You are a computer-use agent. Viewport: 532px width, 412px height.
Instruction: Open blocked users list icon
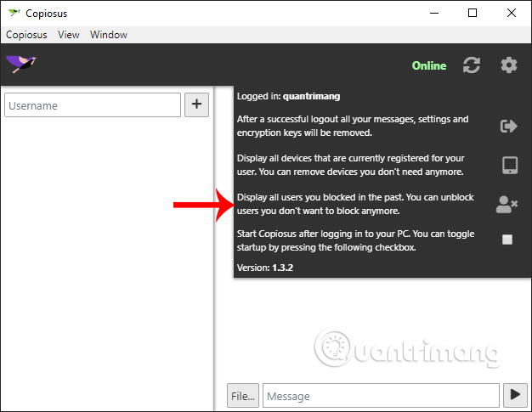(507, 205)
